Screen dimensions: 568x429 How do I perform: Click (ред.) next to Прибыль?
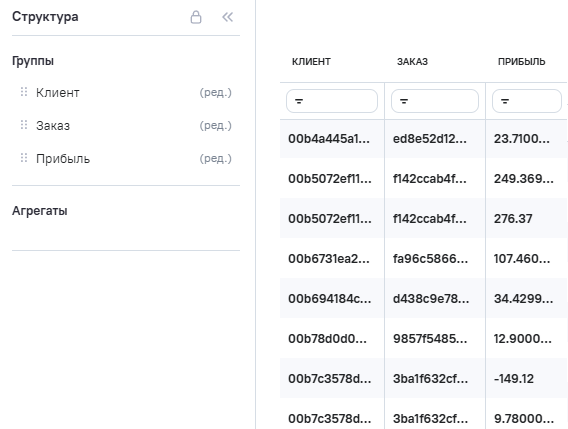pyautogui.click(x=216, y=158)
